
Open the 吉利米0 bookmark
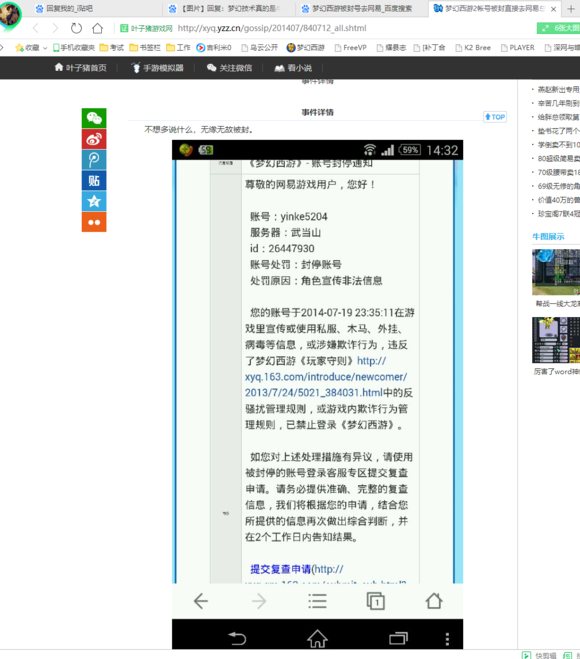214,47
